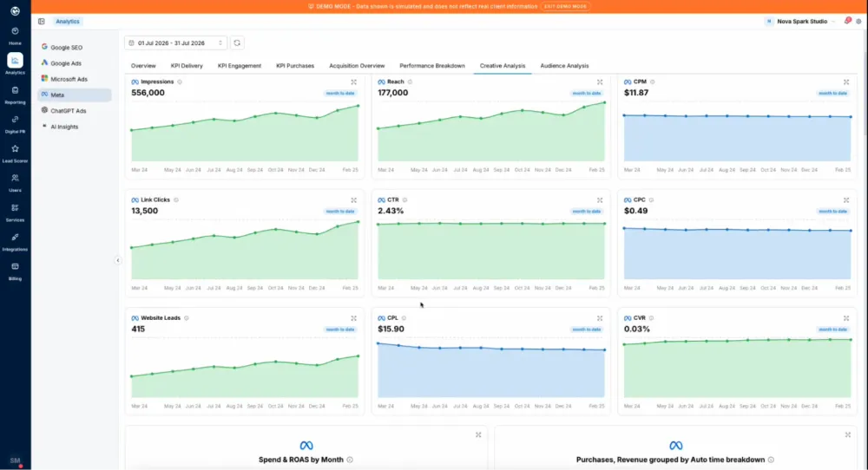Show info for CVR metric
868x470 pixels.
[652, 318]
